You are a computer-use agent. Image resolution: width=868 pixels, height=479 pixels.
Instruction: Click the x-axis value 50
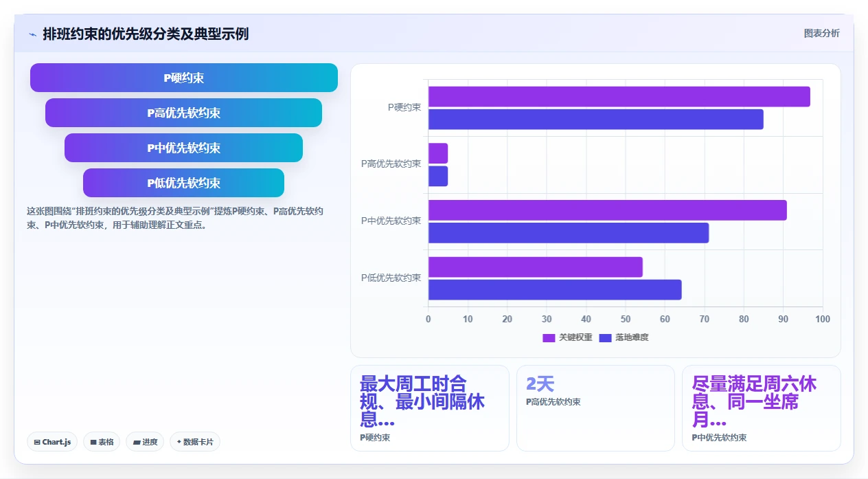(626, 319)
